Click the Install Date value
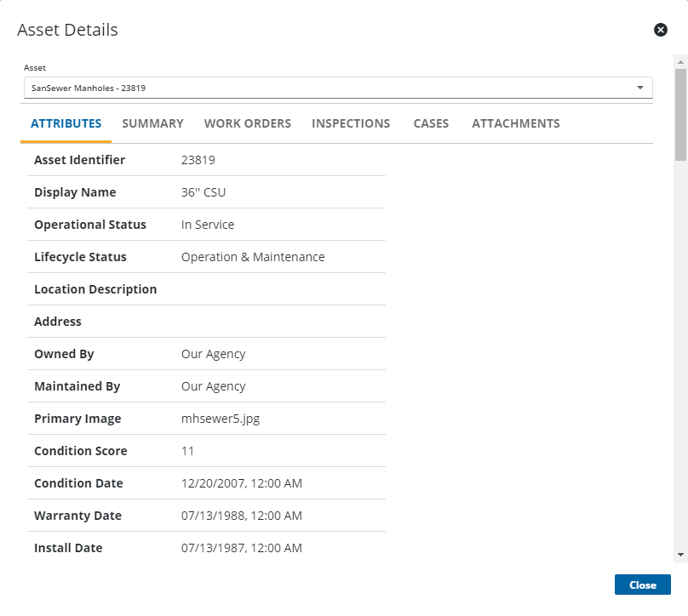Screen dimensions: 688x616 coord(242,548)
